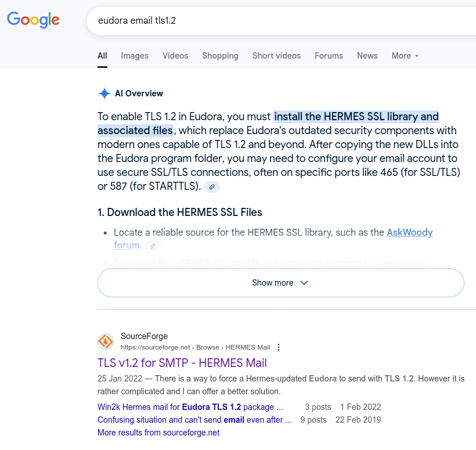
Task: Click More results from sourceforge.net
Action: (x=158, y=432)
